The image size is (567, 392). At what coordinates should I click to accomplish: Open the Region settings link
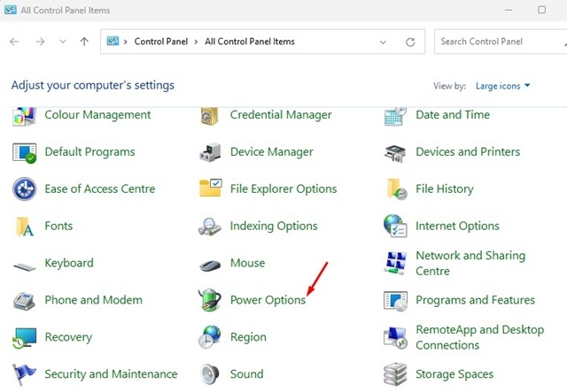coord(248,337)
